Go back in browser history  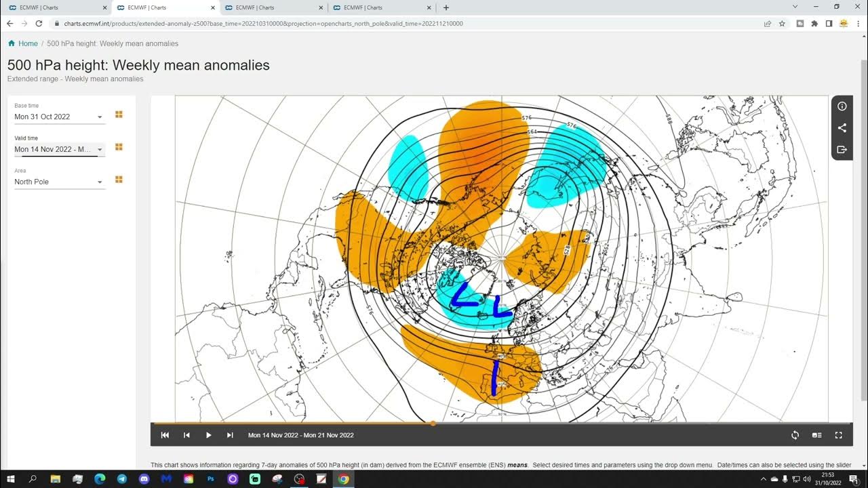(9, 23)
